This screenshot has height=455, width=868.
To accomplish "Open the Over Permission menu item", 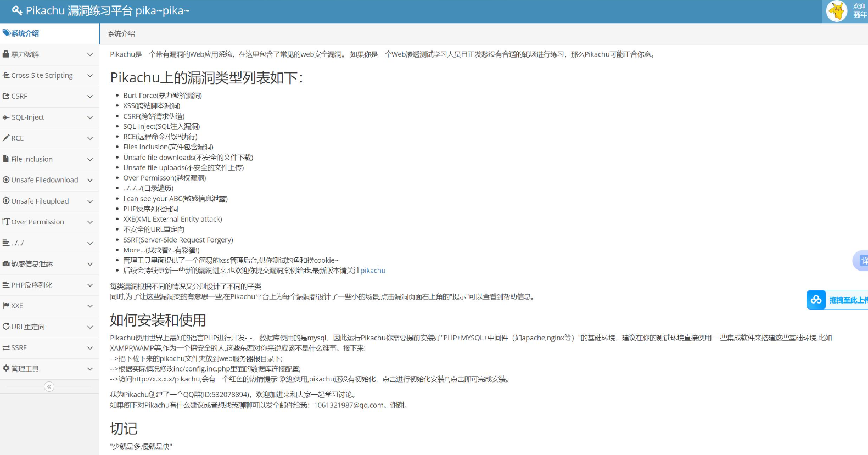I will 49,222.
